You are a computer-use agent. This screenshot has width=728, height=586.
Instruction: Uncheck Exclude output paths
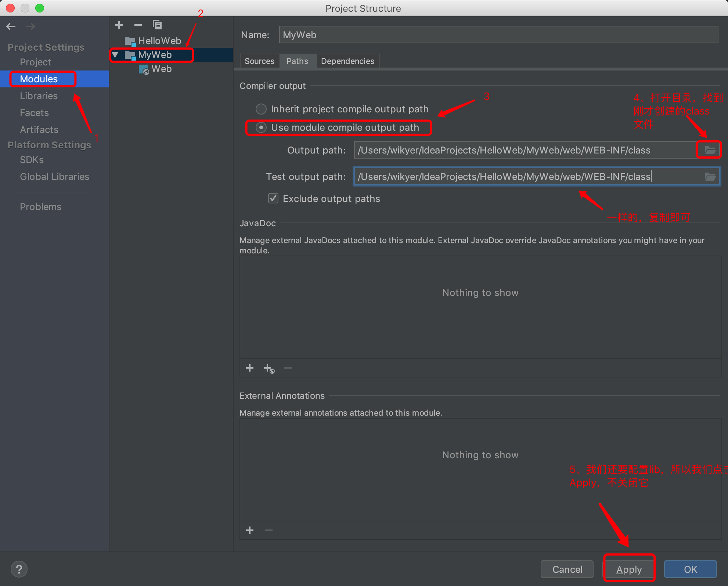point(273,198)
